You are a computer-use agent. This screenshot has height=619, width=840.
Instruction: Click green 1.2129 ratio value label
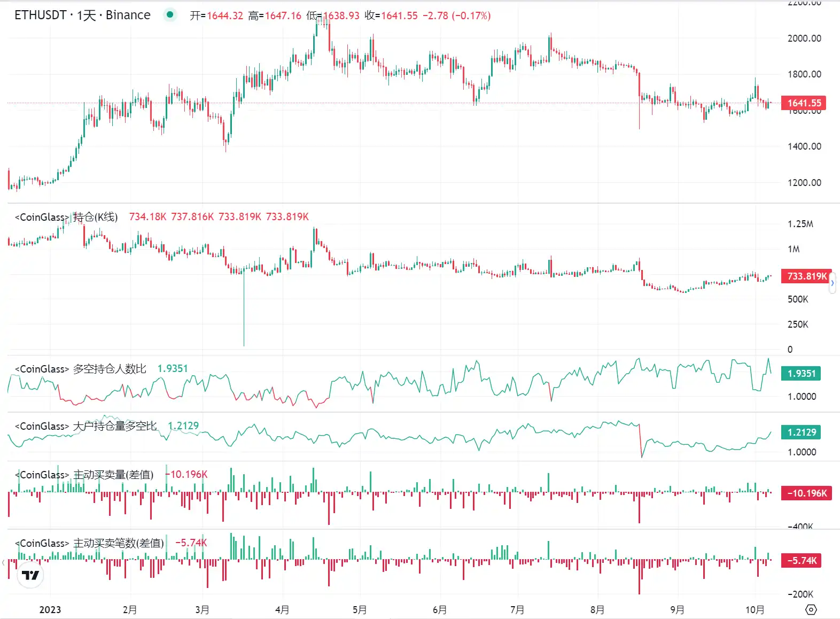(x=801, y=432)
